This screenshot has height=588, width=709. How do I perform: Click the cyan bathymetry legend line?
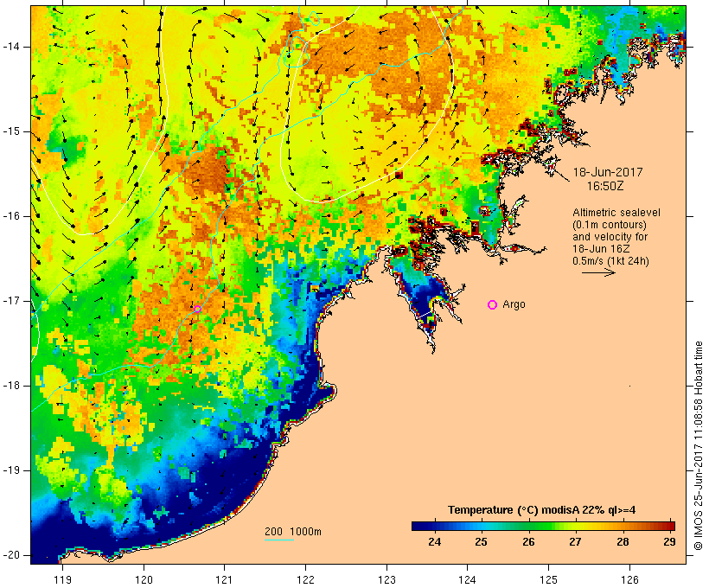pyautogui.click(x=279, y=540)
